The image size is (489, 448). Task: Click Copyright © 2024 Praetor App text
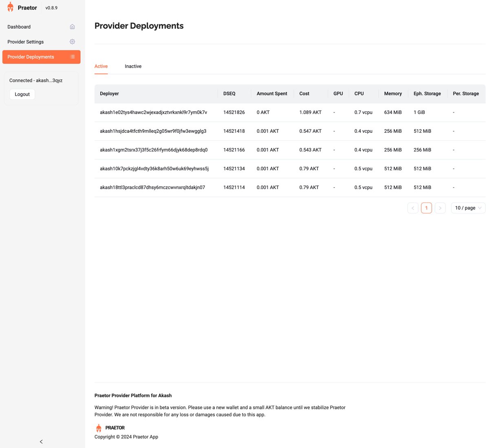(x=126, y=437)
